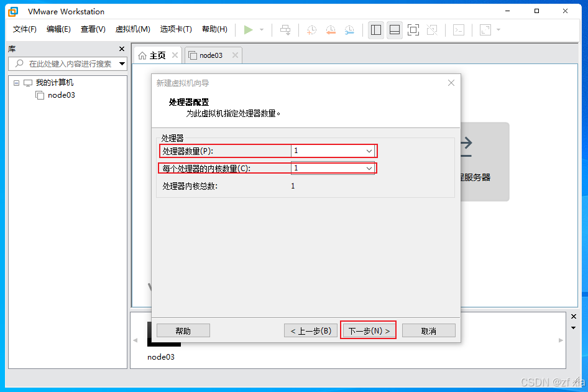
Task: Open the 处理器数量(P) dropdown
Action: 333,151
